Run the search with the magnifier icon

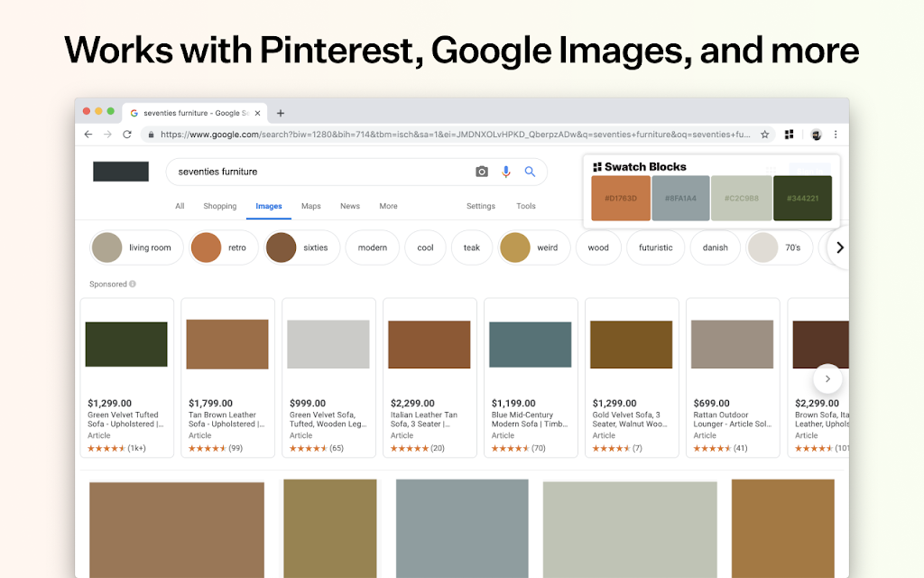pos(530,172)
